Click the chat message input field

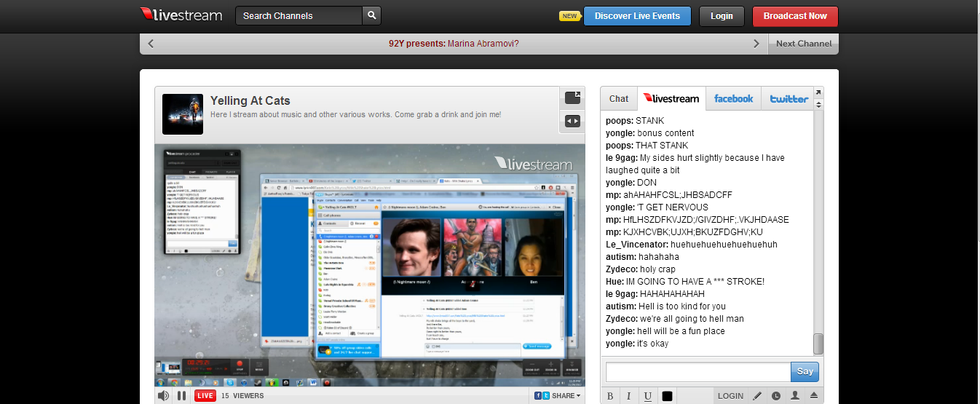pos(698,371)
